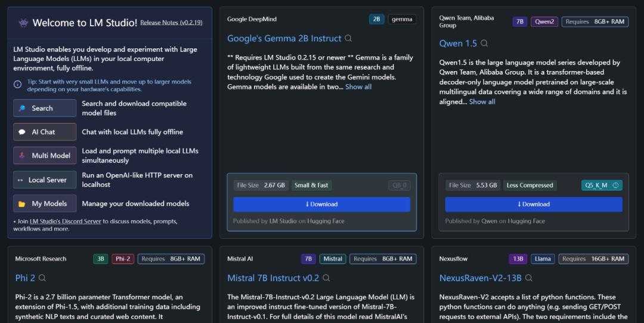
Task: Open Release Notes (v0.2.19) link
Action: (x=171, y=23)
